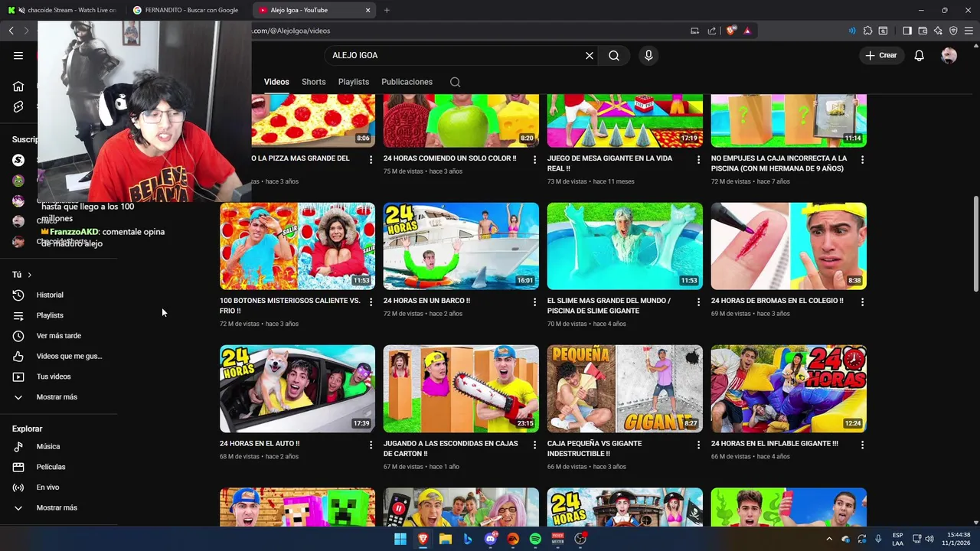Open File Explorer from the taskbar
The height and width of the screenshot is (551, 980).
pos(445,539)
